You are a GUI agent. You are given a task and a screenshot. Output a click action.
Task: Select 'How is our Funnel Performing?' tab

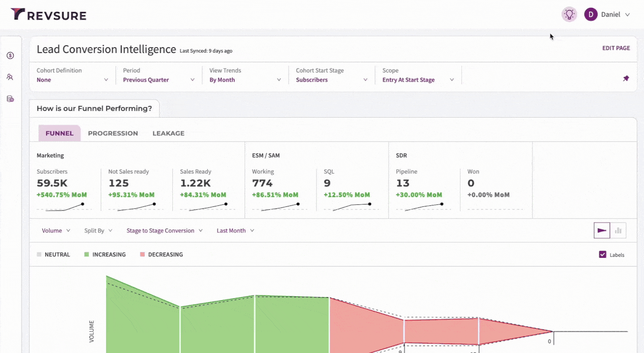click(x=94, y=108)
